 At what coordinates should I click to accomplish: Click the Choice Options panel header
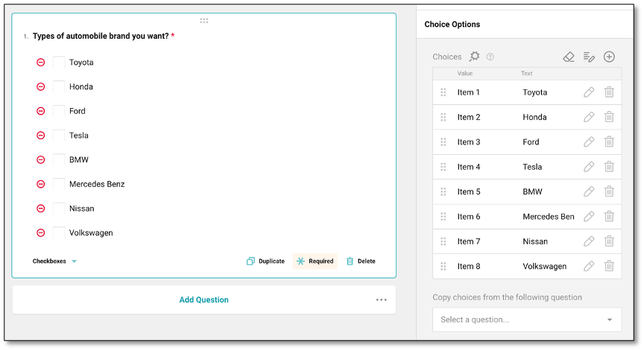(x=452, y=25)
